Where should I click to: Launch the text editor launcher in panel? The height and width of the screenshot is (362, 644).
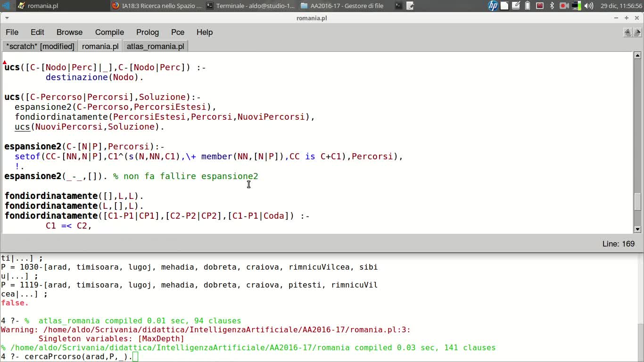point(410,6)
